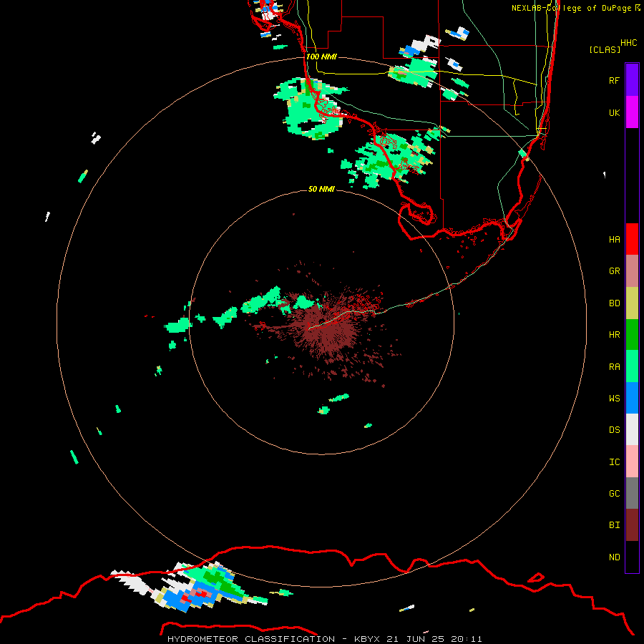The image size is (644, 644).
Task: Select the light pink IC legend swatch
Action: (x=632, y=462)
